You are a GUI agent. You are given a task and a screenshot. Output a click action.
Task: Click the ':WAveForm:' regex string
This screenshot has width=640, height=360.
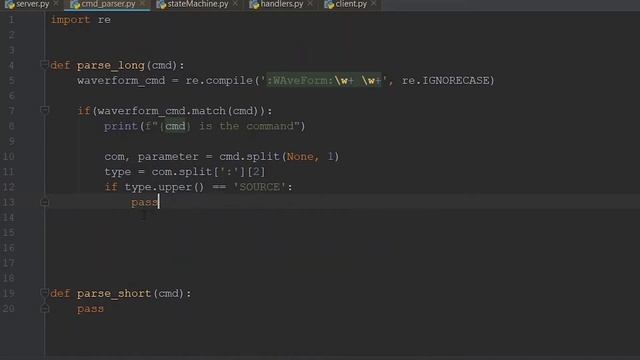pos(300,80)
